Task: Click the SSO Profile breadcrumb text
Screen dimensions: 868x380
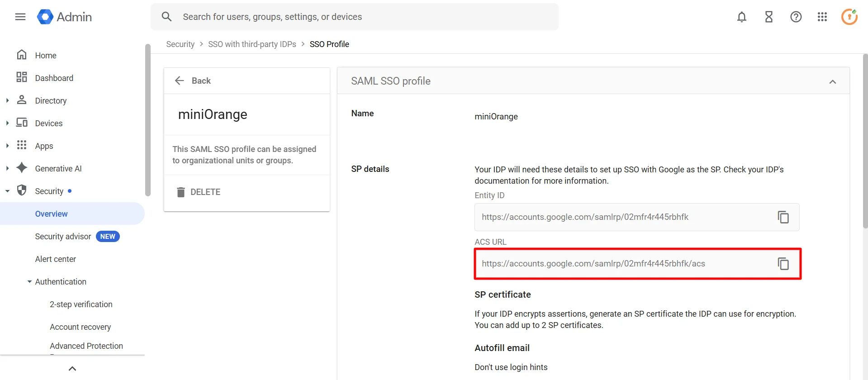Action: point(329,44)
